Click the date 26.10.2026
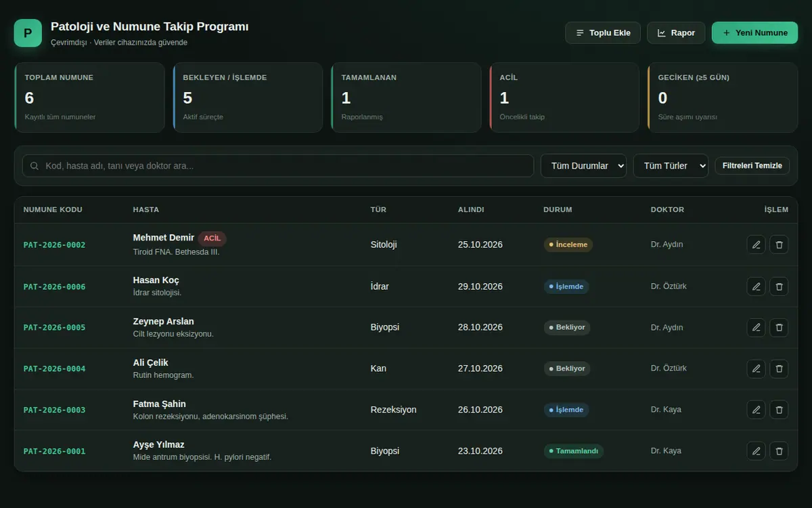812x508 pixels. pos(480,410)
